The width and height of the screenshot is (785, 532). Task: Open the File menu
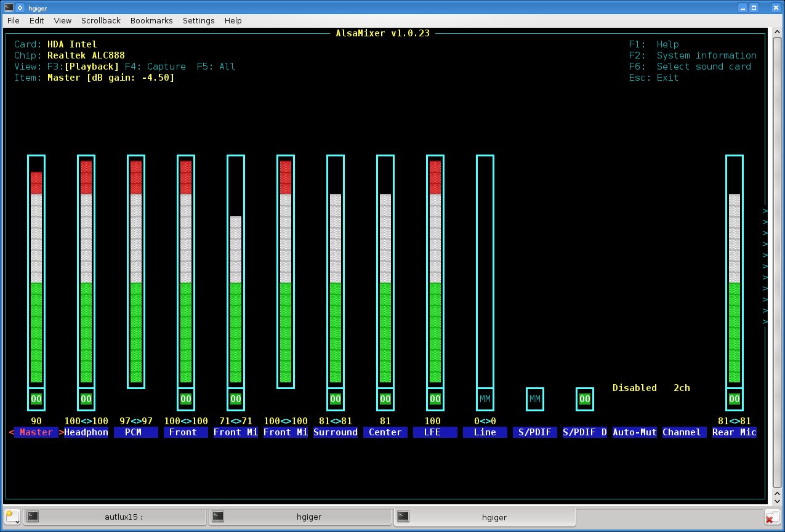(x=13, y=20)
